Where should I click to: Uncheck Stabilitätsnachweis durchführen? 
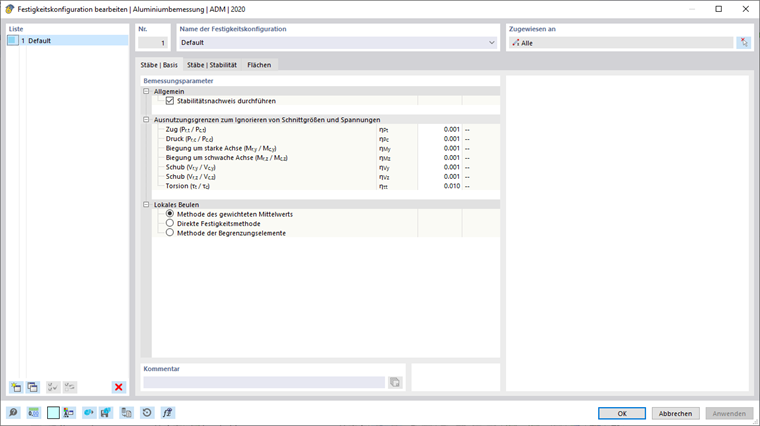coord(170,101)
